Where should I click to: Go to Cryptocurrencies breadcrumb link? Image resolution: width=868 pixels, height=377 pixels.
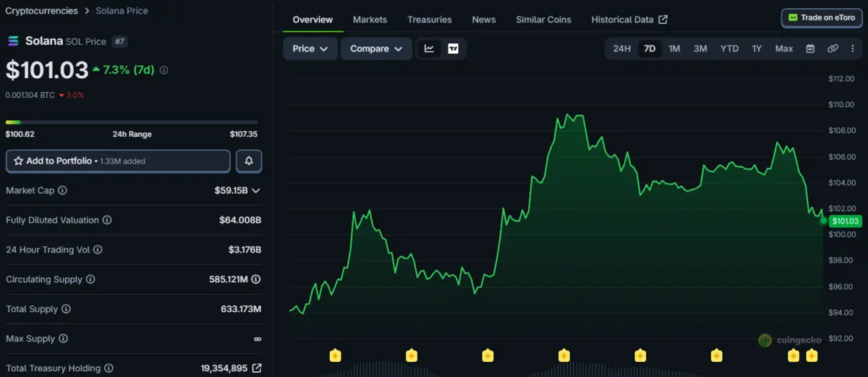click(x=41, y=11)
